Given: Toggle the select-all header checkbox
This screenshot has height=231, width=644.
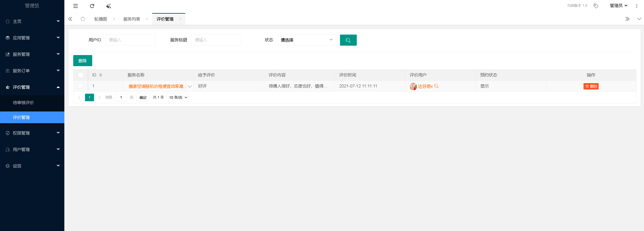Looking at the screenshot, I should pos(80,75).
